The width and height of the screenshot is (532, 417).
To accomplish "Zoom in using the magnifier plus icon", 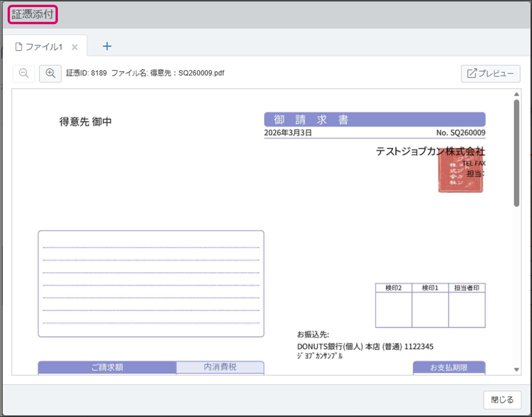I will [50, 74].
